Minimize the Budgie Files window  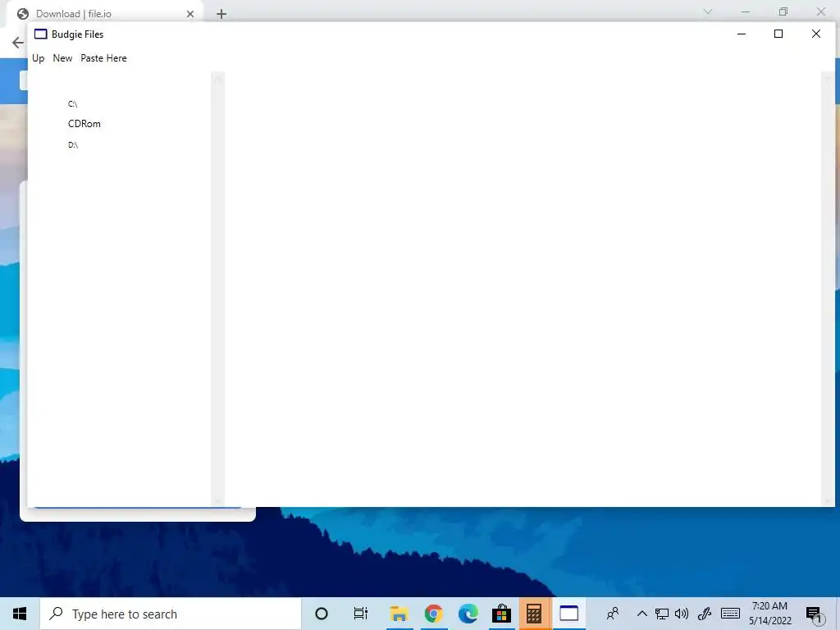(742, 34)
